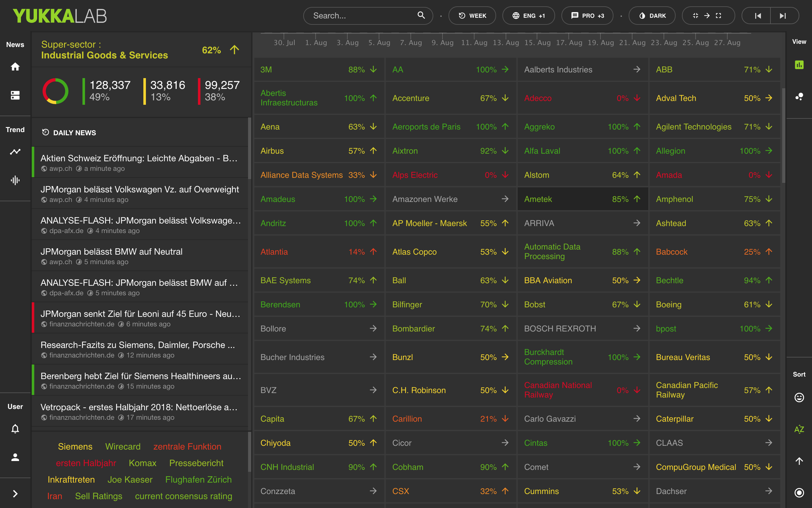Open the news list layout icon
The width and height of the screenshot is (812, 508).
pos(15,95)
